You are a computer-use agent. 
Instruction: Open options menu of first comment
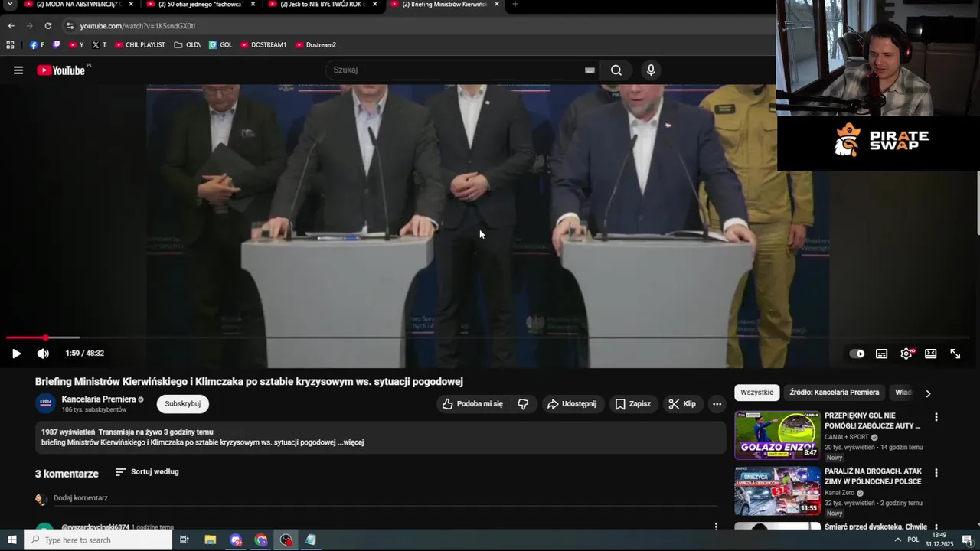716,527
